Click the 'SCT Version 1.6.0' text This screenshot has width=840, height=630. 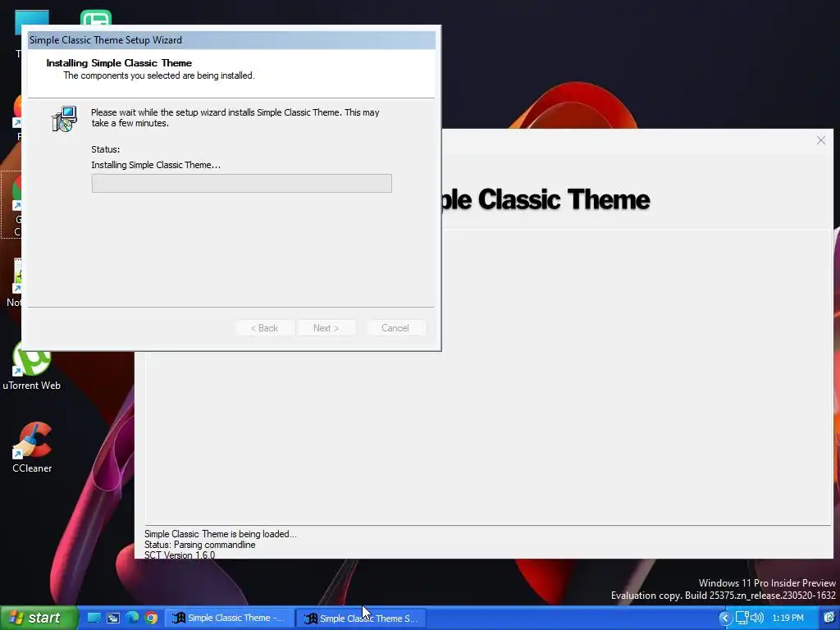pyautogui.click(x=180, y=555)
